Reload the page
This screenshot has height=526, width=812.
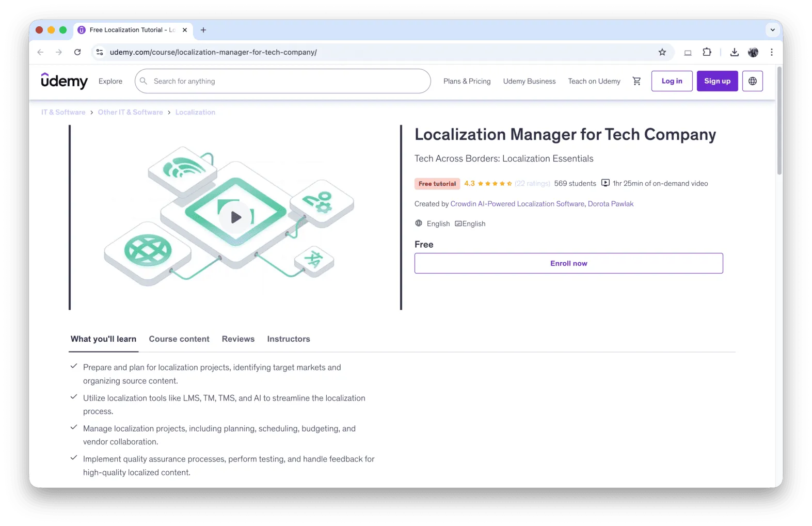coord(77,52)
